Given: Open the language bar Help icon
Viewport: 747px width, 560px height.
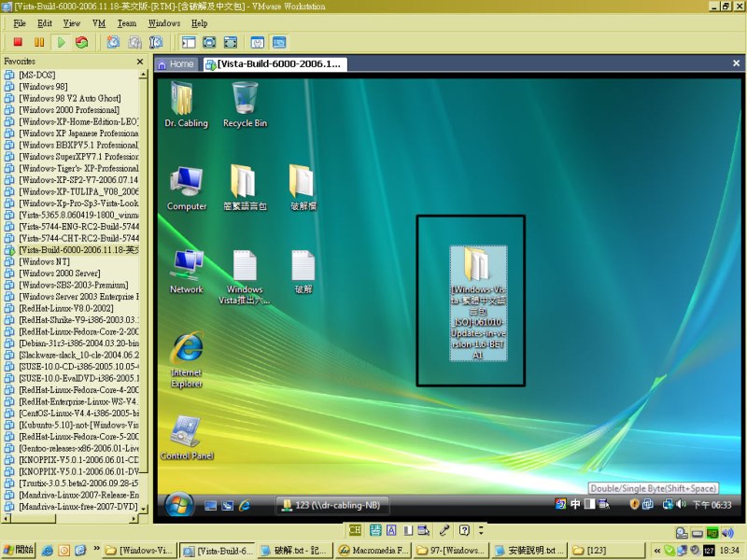Looking at the screenshot, I should point(464,530).
